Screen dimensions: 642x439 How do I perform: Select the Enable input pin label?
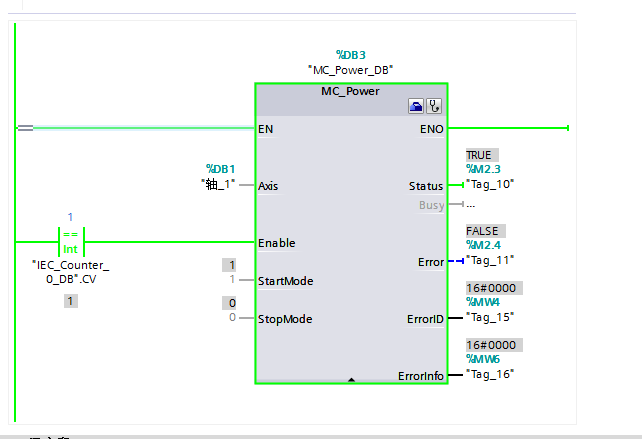point(277,243)
